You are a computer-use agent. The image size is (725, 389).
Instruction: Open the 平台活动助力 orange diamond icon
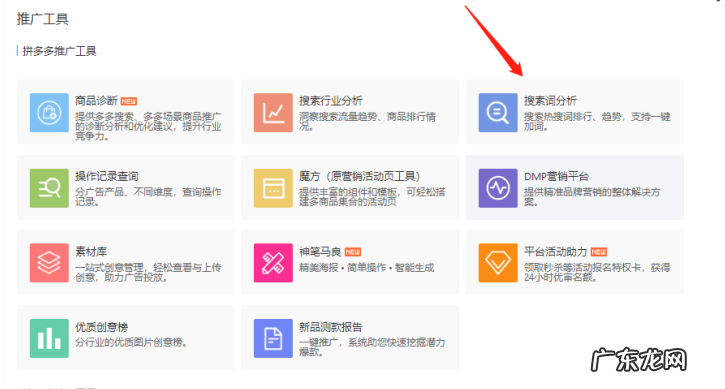tap(498, 263)
